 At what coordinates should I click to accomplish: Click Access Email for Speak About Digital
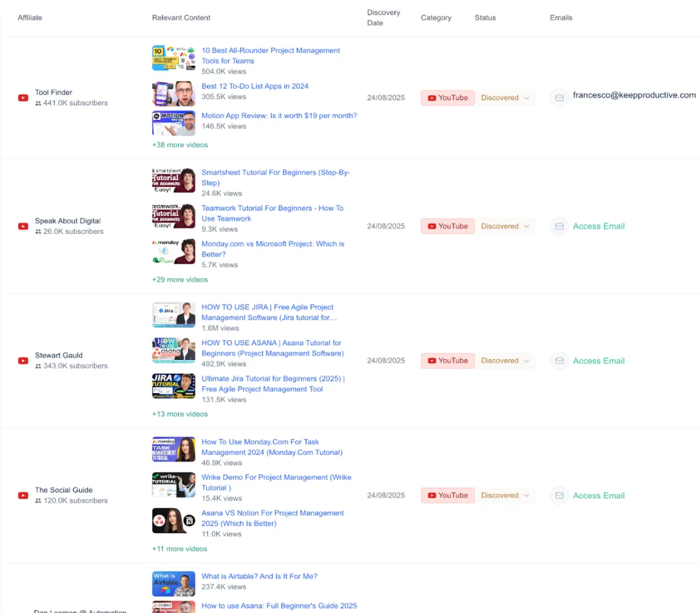coord(599,226)
